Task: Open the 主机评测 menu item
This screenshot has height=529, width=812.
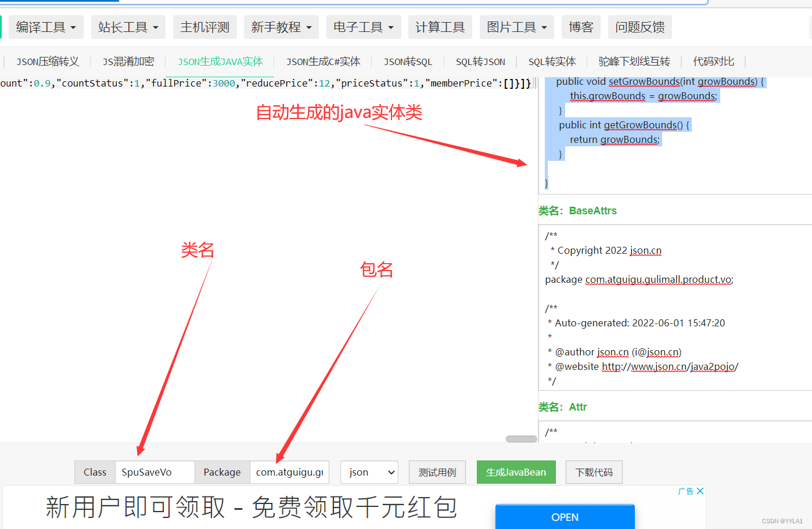Action: 205,27
